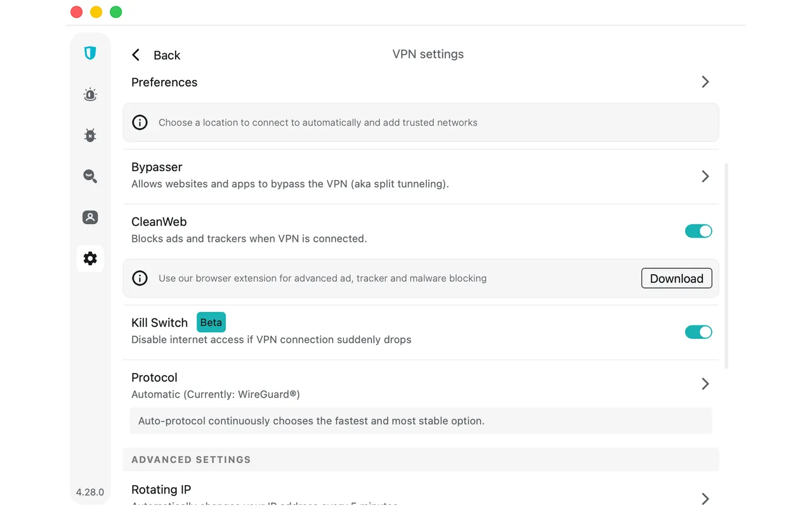Open the Search magnifier icon in sidebar
Viewport: 812px width, 510px height.
[90, 176]
